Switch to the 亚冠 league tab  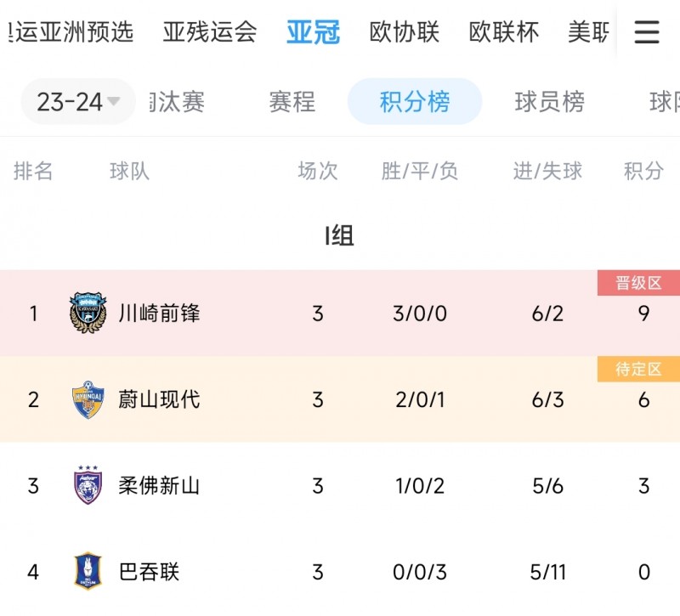pyautogui.click(x=314, y=32)
